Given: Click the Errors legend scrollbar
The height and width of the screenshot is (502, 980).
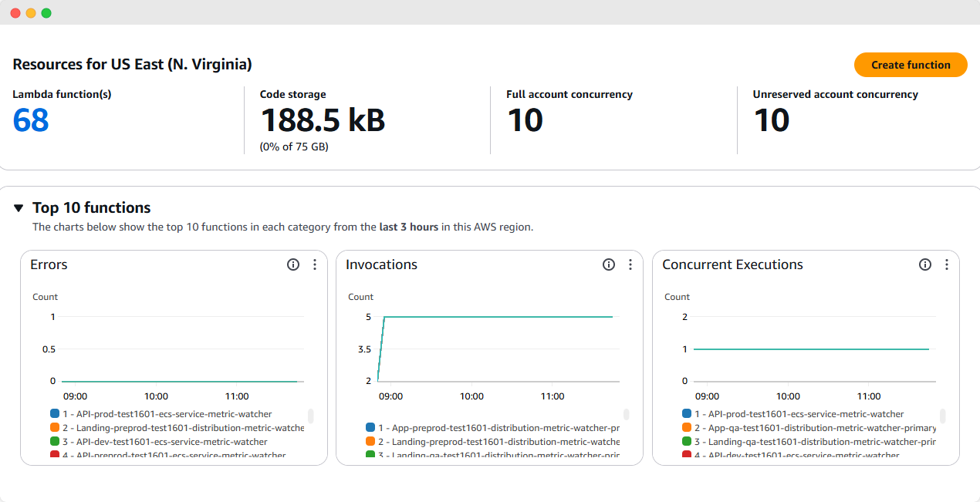Looking at the screenshot, I should 310,415.
